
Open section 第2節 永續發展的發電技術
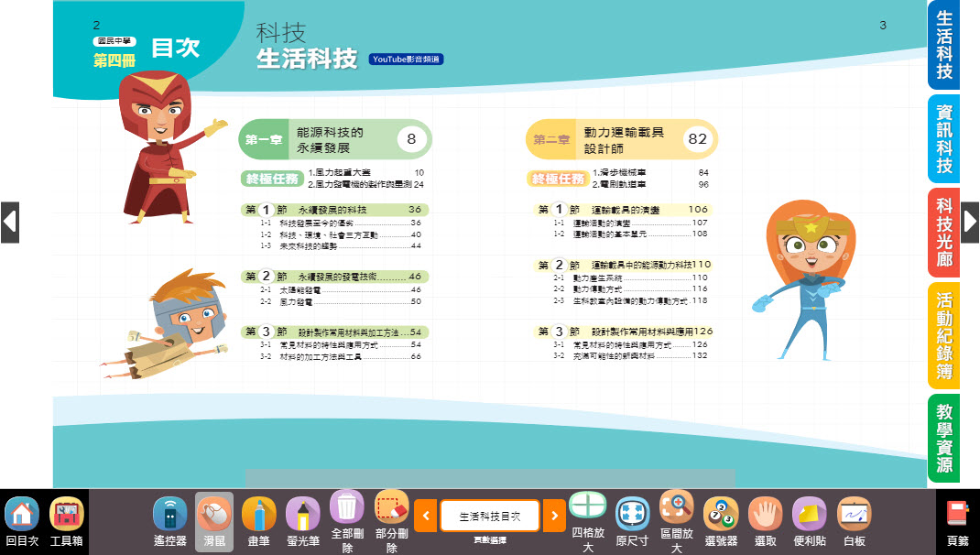coord(335,277)
